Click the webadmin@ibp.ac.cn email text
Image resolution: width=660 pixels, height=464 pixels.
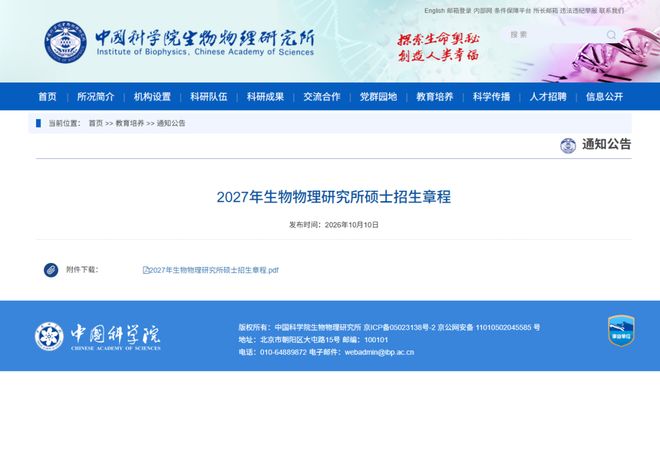379,352
